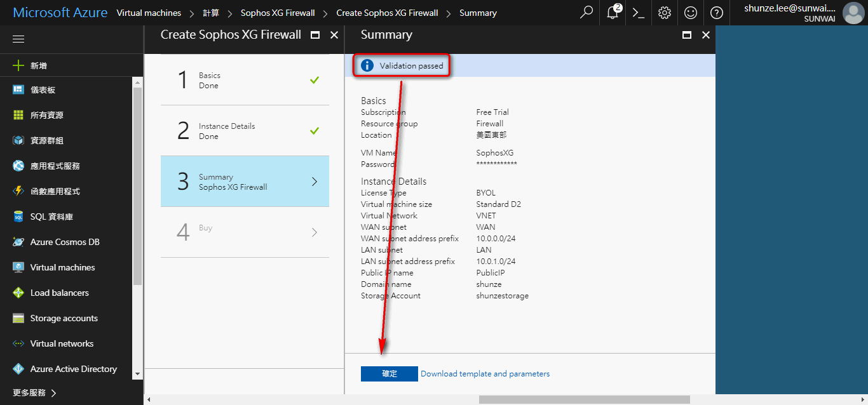868x405 pixels.
Task: Click the 10.0.1.0/24 LAN prefix value
Action: [x=496, y=262]
